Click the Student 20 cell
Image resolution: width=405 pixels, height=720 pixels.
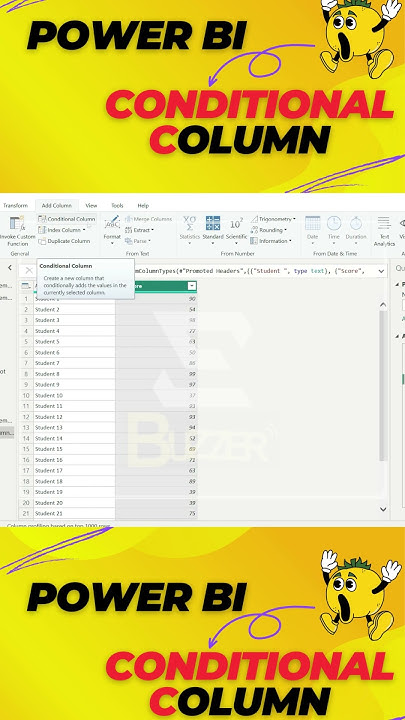pyautogui.click(x=74, y=503)
